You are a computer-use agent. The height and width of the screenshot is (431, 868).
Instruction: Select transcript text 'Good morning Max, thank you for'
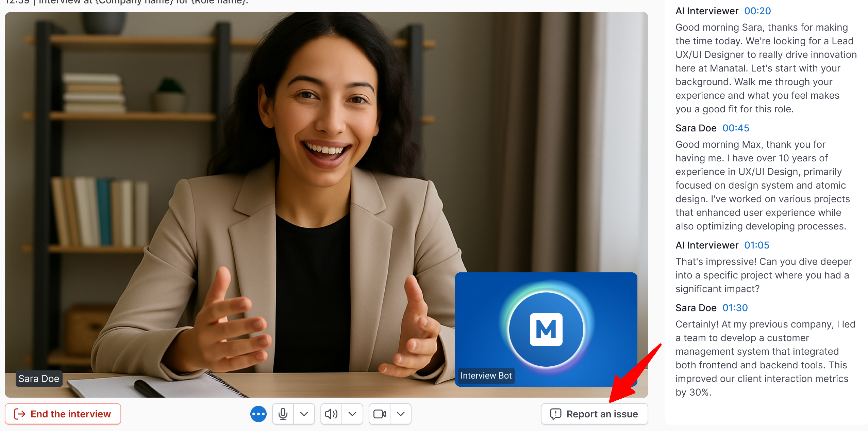pyautogui.click(x=750, y=144)
